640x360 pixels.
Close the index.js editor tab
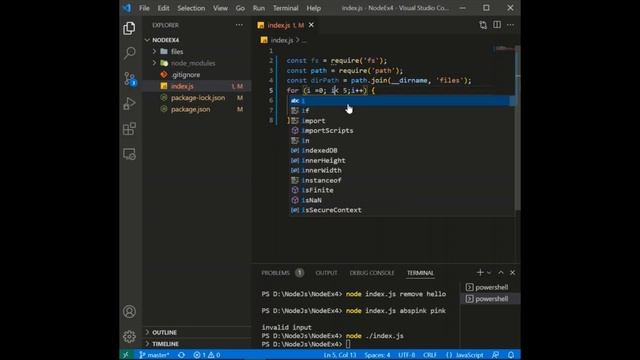tap(311, 25)
